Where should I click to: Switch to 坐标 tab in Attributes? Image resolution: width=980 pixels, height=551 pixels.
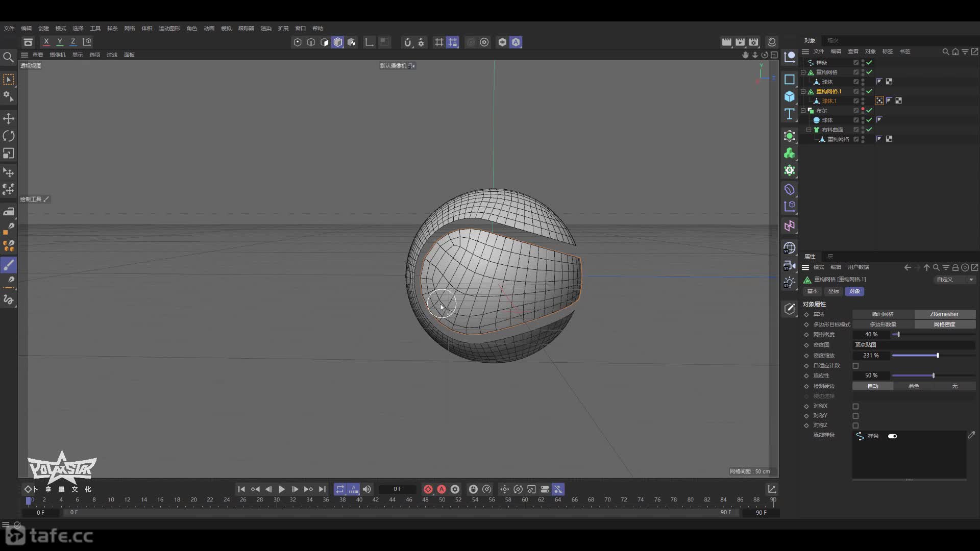pos(834,291)
